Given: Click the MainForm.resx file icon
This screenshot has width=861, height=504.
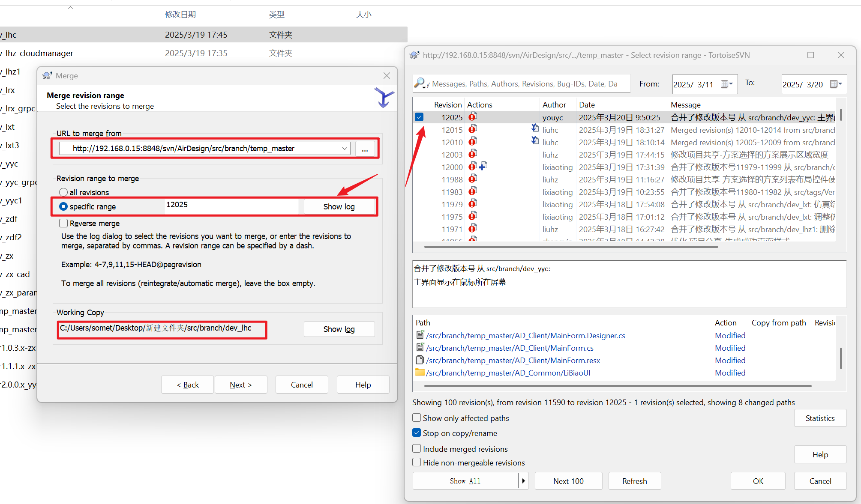Looking at the screenshot, I should (x=420, y=360).
